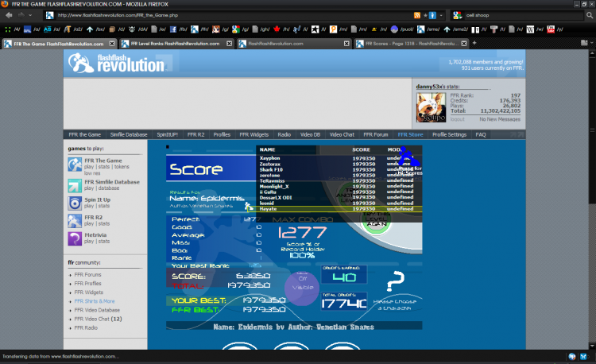Open the /a2/ AT bookmark icon
This screenshot has width=596, height=364.
click(68, 29)
